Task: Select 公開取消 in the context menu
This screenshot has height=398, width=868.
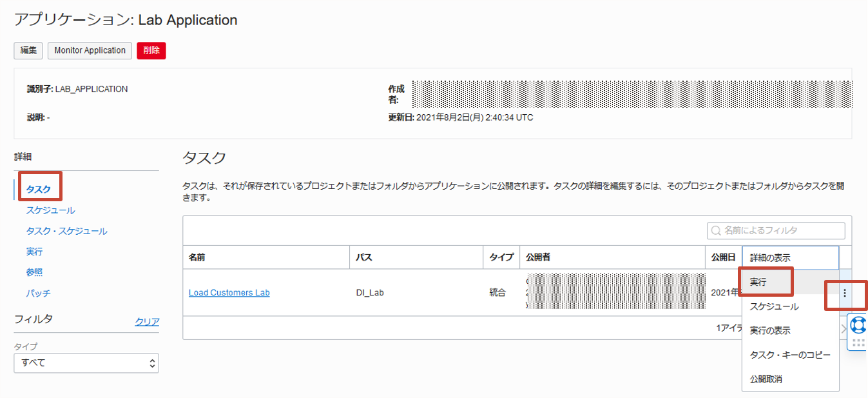Action: (766, 379)
